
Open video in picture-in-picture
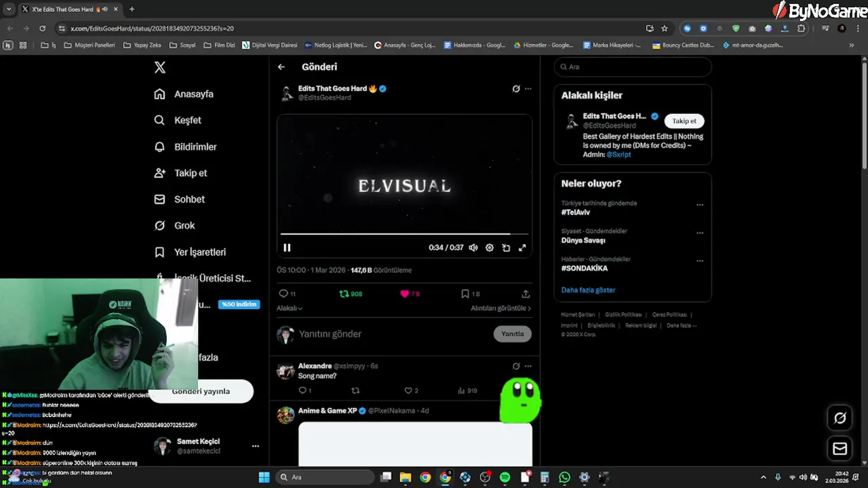[x=506, y=248]
